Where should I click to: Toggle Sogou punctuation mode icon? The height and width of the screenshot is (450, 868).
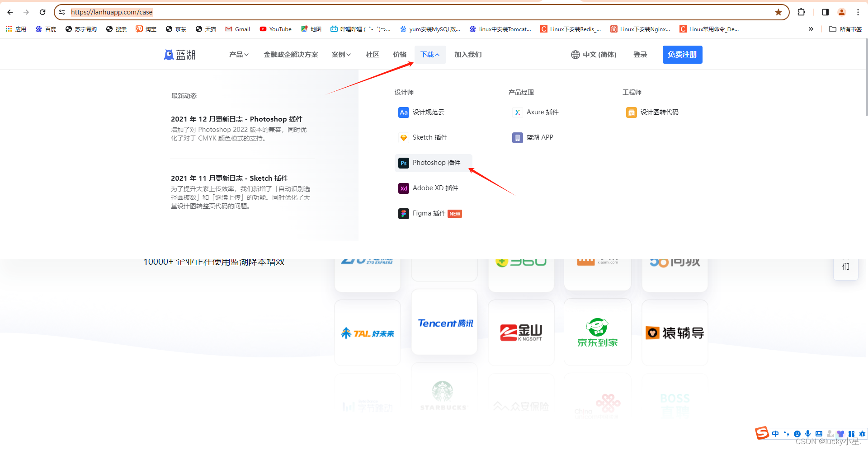(x=786, y=434)
